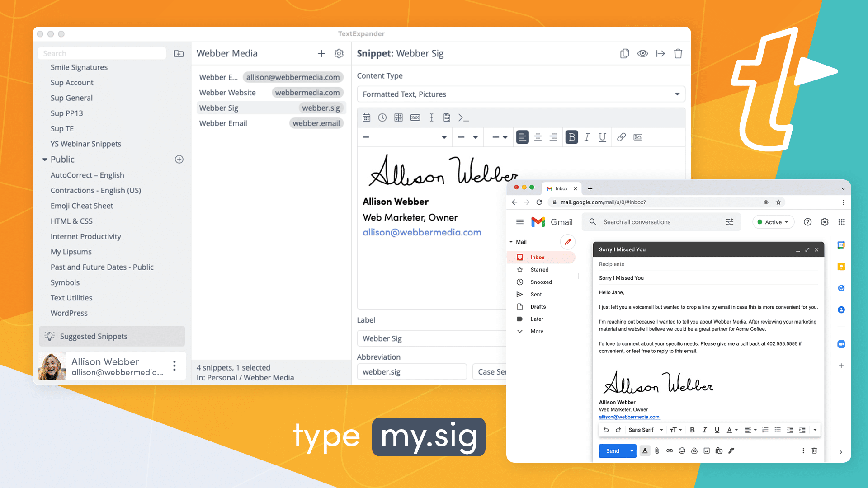Insert a picture in the snippet editor

638,137
